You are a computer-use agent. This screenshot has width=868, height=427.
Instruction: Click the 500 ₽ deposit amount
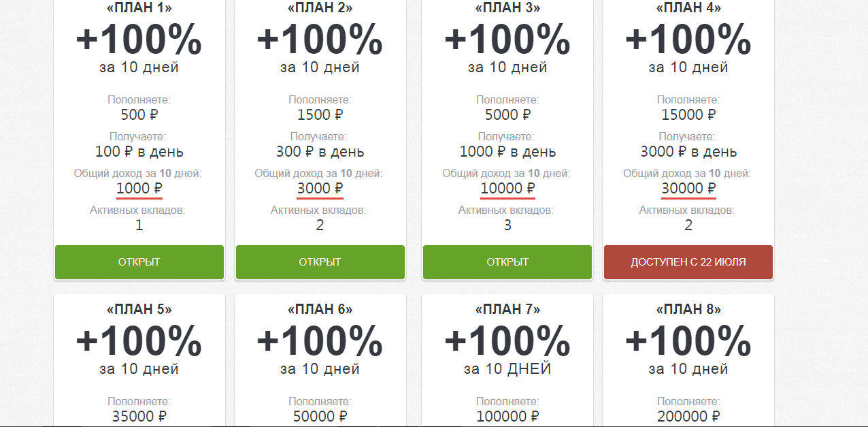pos(139,114)
